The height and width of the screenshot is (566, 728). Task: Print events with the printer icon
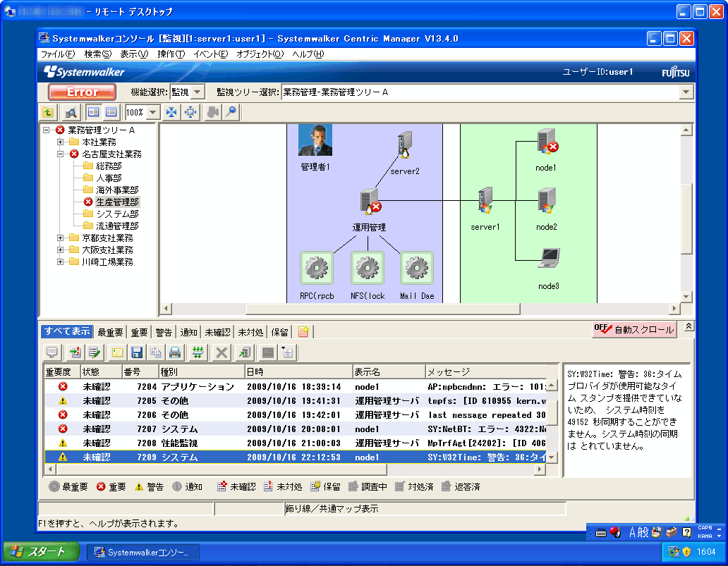tap(175, 352)
